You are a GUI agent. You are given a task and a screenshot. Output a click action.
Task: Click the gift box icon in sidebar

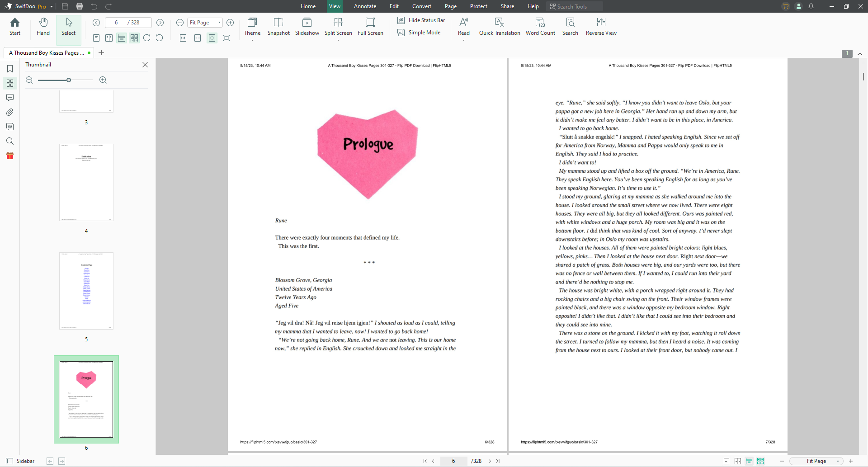(10, 156)
